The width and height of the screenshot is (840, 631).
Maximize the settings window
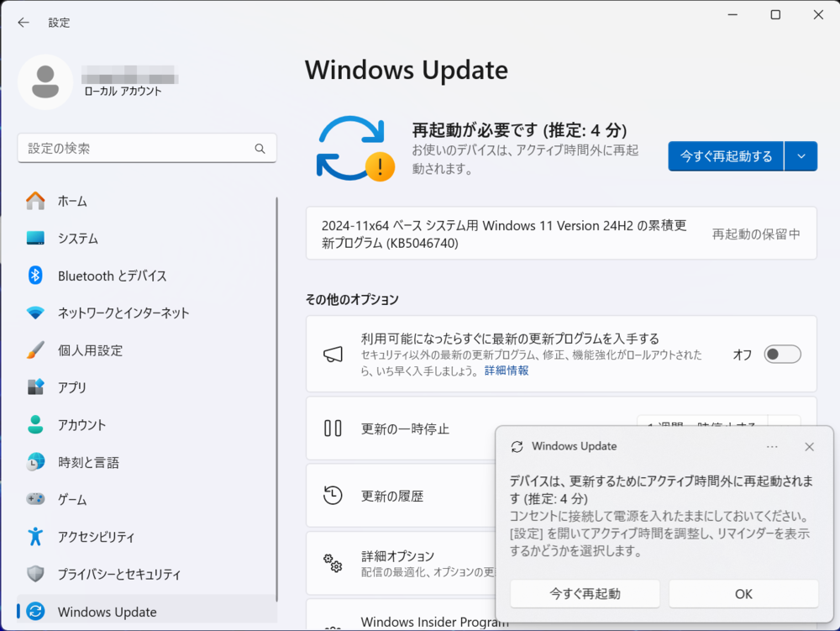pyautogui.click(x=775, y=15)
